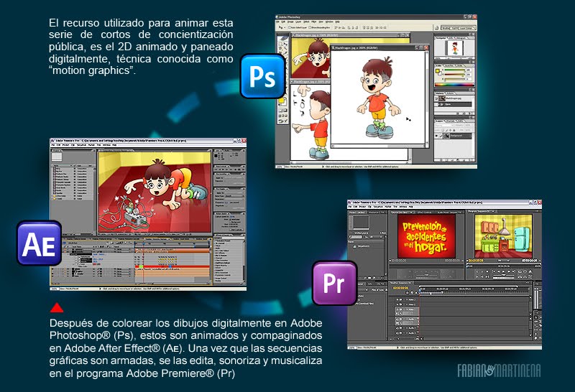575x392 pixels.
Task: Select Sequence 01 item in Premiere project panel
Action: pyautogui.click(x=362, y=246)
